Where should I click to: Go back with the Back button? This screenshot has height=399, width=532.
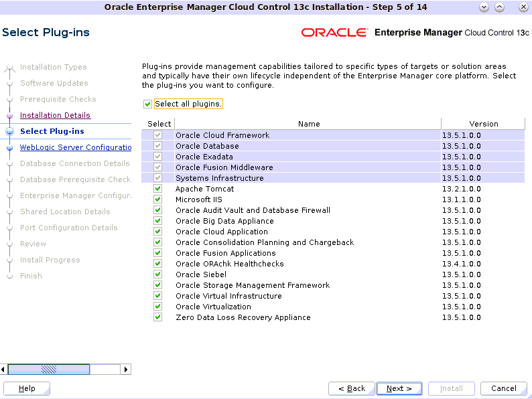(352, 388)
